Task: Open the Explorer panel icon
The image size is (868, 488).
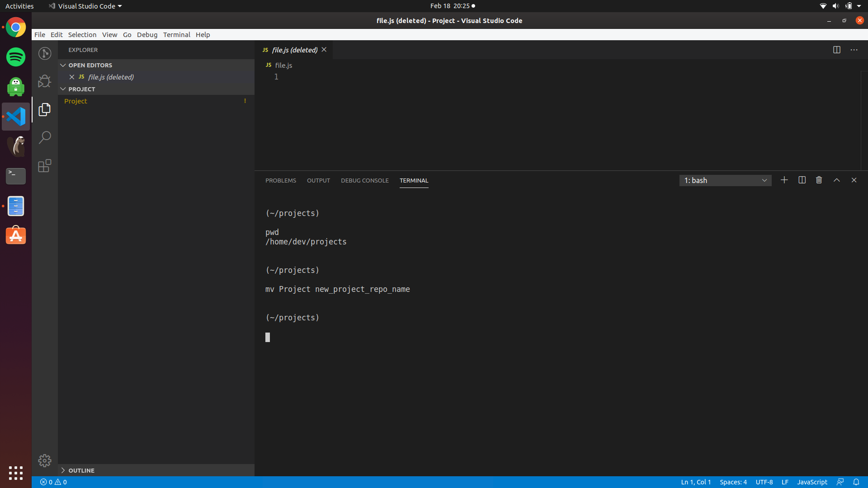Action: 44,109
